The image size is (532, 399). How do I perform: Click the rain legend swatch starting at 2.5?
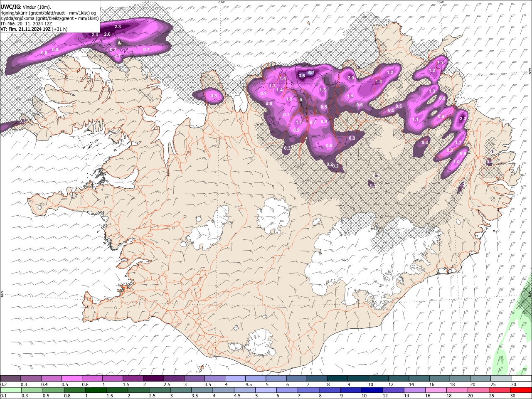click(159, 390)
